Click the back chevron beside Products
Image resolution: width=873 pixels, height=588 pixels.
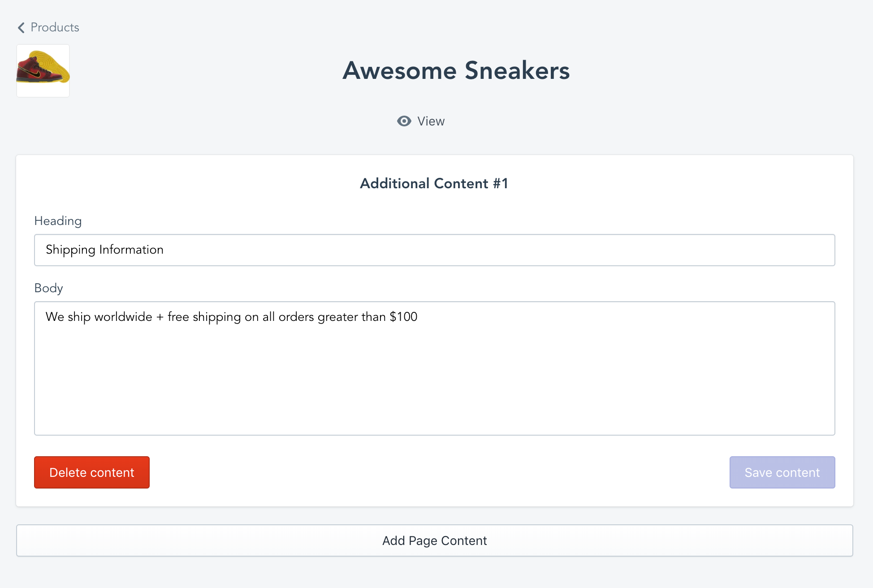point(21,28)
